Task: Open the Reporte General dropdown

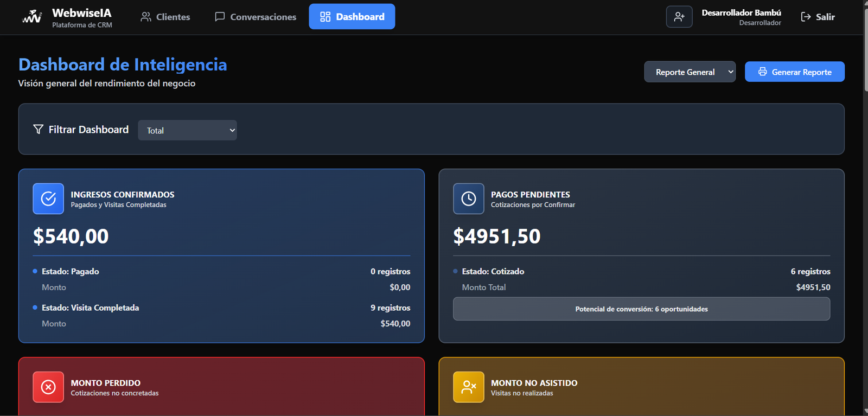Action: pyautogui.click(x=690, y=72)
